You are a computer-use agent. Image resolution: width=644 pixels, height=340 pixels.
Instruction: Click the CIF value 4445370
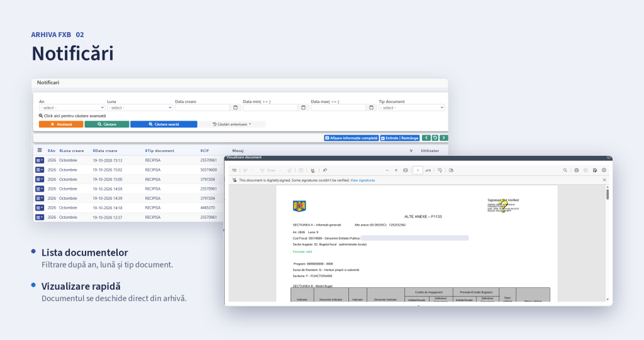pos(208,208)
